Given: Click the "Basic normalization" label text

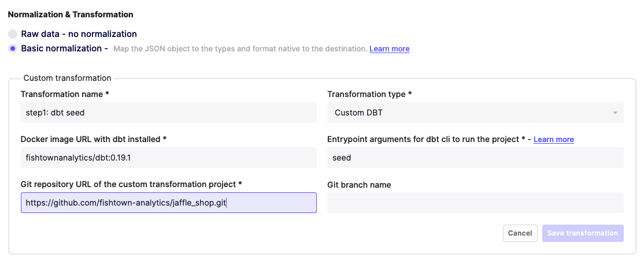Looking at the screenshot, I should click(x=61, y=49).
